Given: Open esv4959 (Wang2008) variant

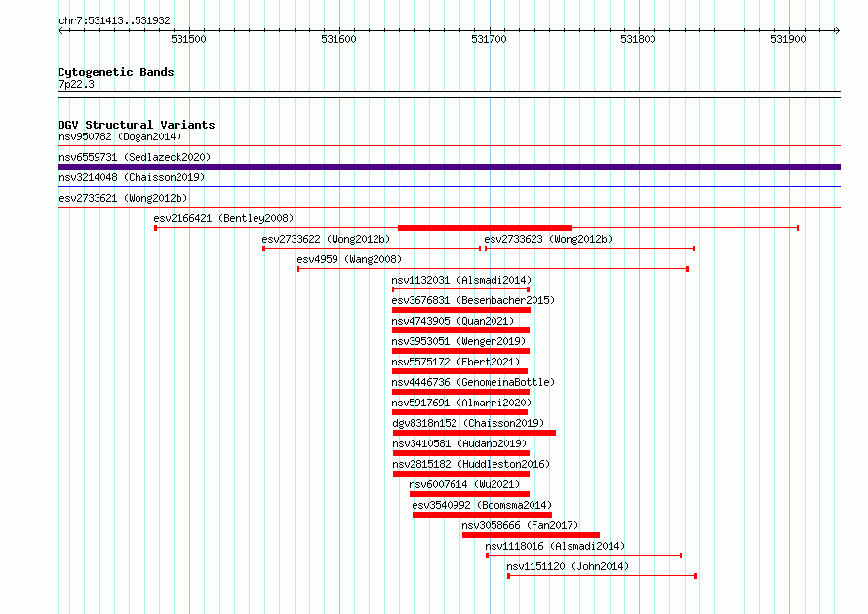Looking at the screenshot, I should [x=349, y=259].
